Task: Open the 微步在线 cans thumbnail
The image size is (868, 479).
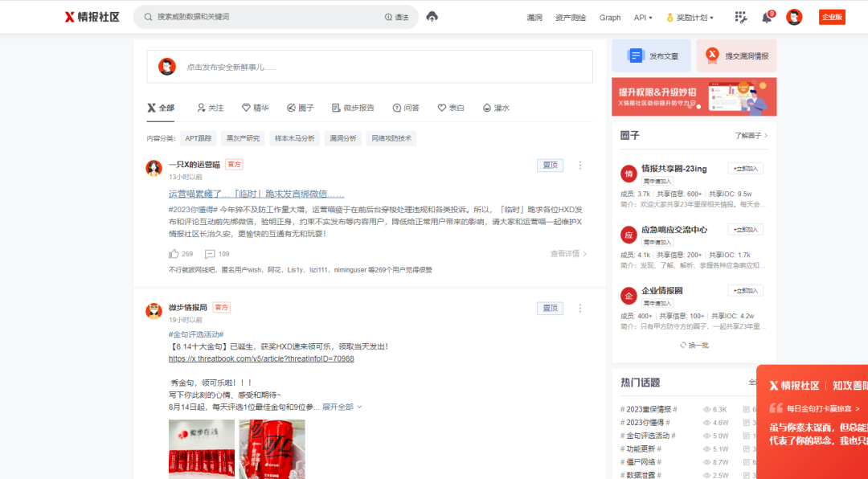Action: pos(202,449)
